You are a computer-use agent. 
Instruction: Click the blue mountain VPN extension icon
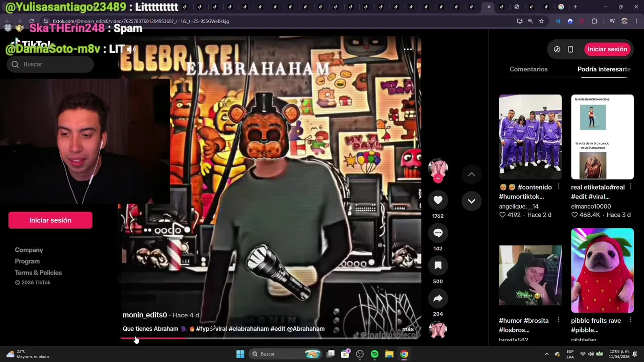pyautogui.click(x=570, y=21)
